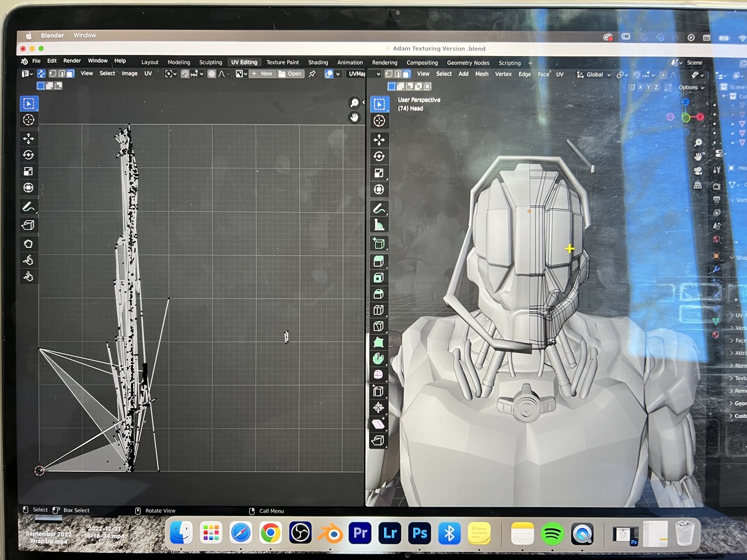The width and height of the screenshot is (747, 560).
Task: Click the Grab tool in UV editor
Action: tap(28, 244)
